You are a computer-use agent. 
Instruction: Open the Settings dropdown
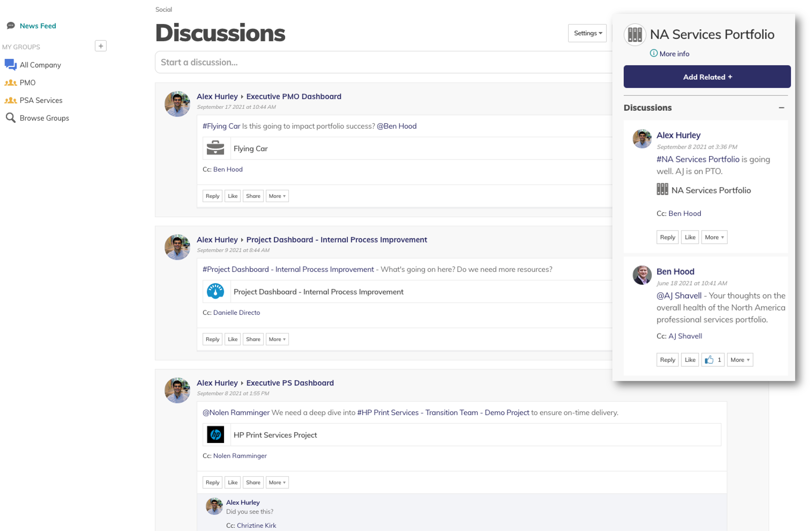(587, 33)
